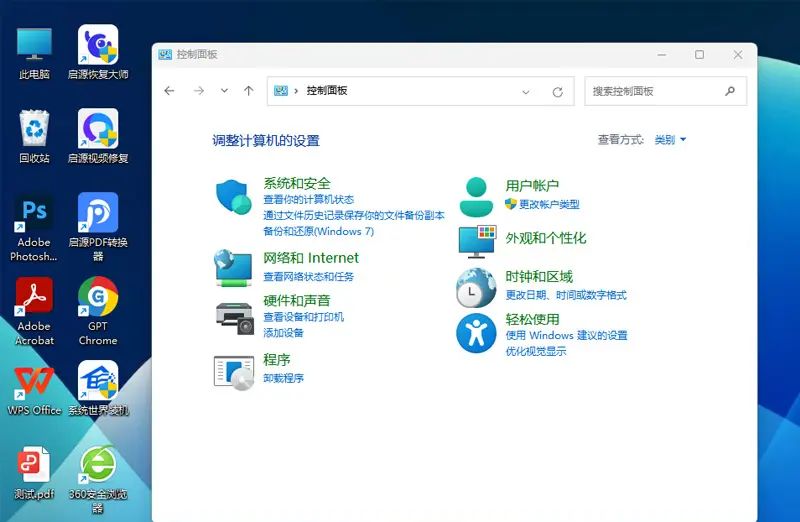This screenshot has width=800, height=522.
Task: Open 备份和还原(Windows 7) link
Action: pos(318,231)
